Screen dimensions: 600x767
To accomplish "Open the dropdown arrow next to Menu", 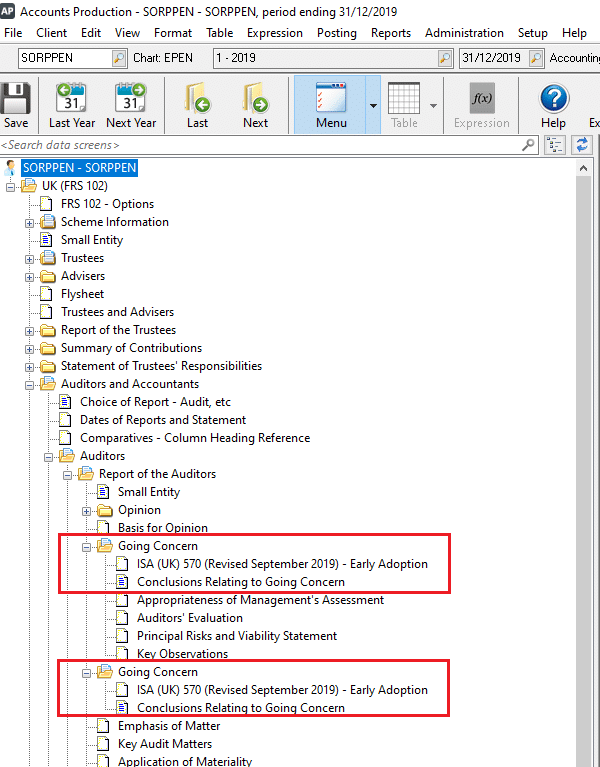I will pyautogui.click(x=373, y=105).
